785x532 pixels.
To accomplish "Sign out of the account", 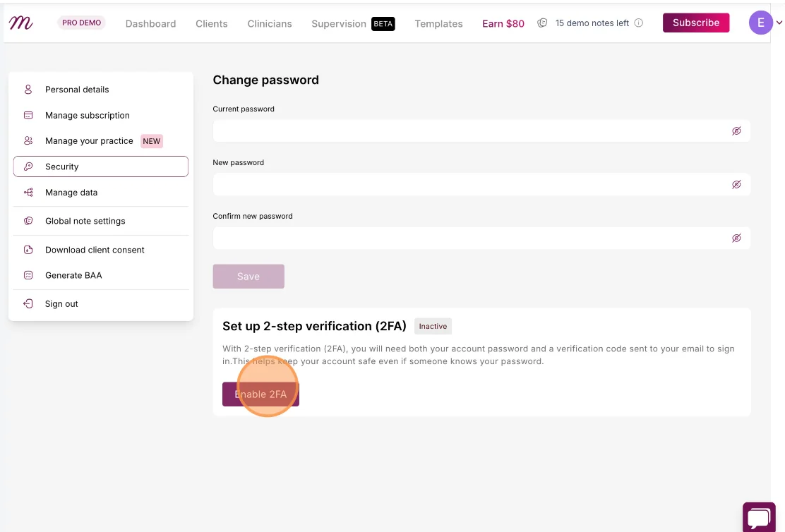I will (101, 304).
